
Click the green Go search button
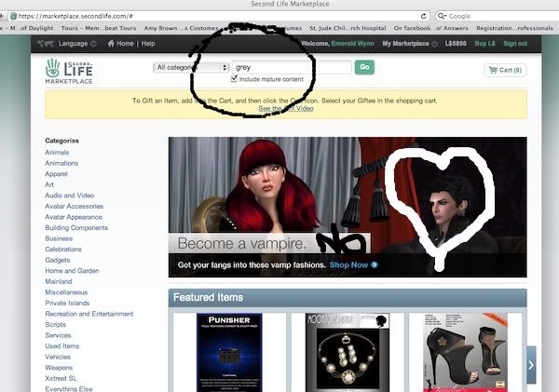pos(364,67)
